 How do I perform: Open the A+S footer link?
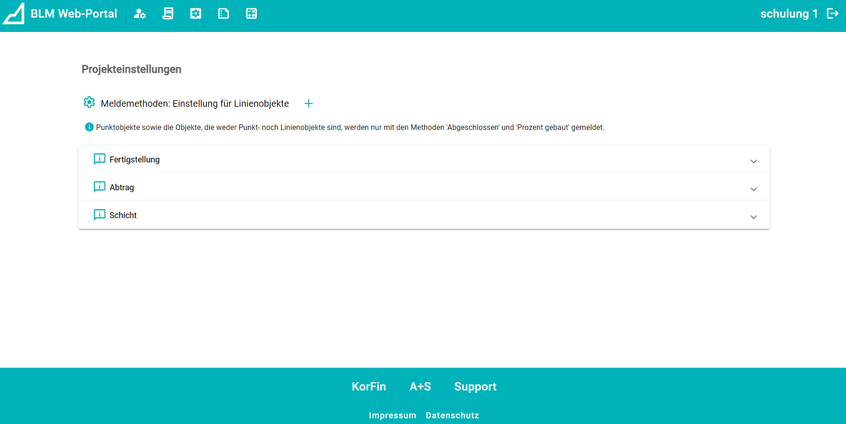(x=420, y=387)
